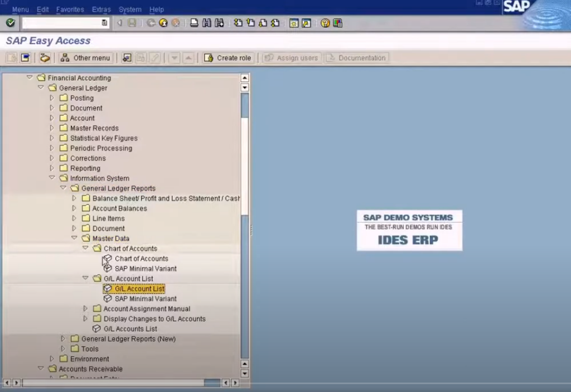The image size is (571, 392).
Task: Click the Assign users button
Action: click(291, 57)
